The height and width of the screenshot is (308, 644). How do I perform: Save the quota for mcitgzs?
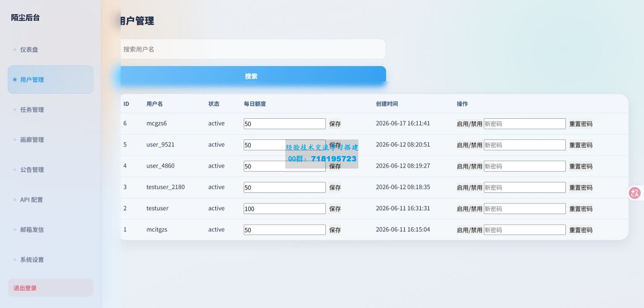click(x=335, y=230)
